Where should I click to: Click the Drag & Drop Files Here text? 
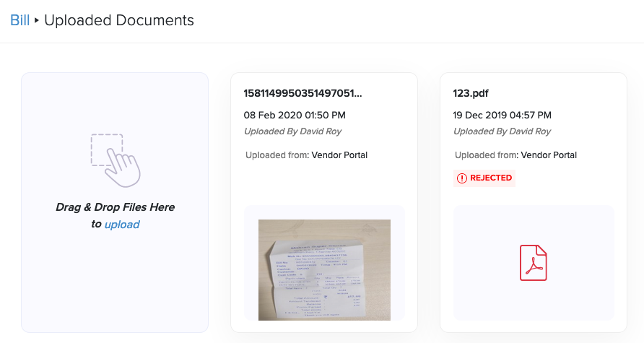[x=115, y=207]
